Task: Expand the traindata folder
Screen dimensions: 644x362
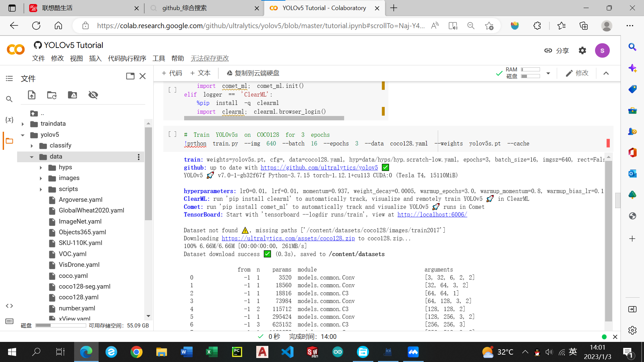Action: 23,124
